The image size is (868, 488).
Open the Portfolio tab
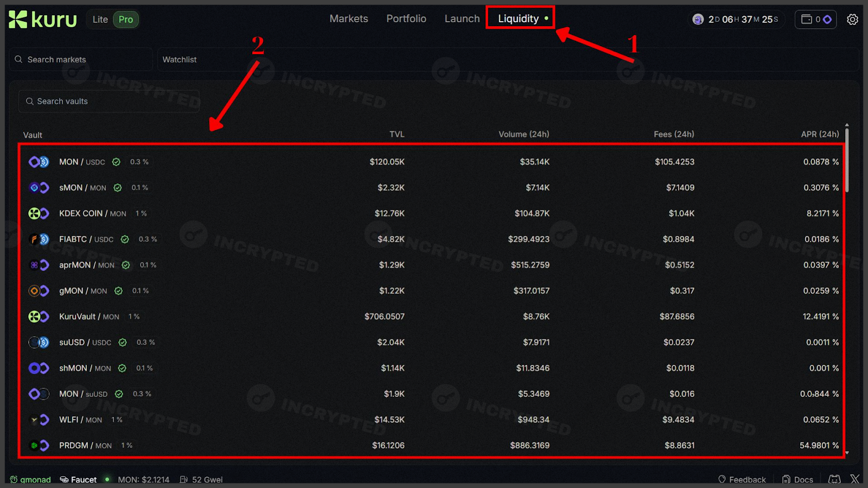coord(406,19)
